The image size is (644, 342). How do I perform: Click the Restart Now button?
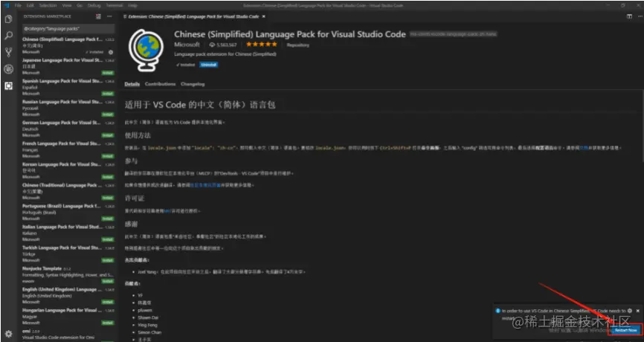point(625,330)
